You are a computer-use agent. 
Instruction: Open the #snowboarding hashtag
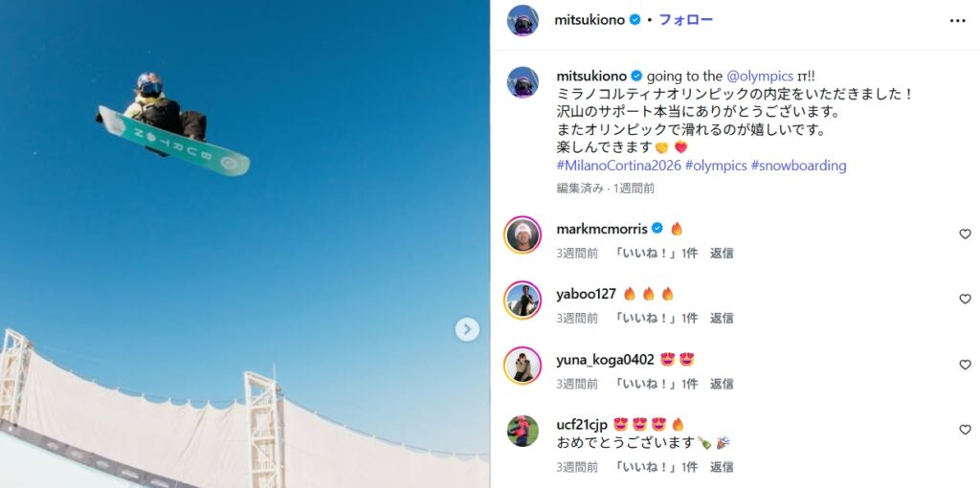[798, 166]
